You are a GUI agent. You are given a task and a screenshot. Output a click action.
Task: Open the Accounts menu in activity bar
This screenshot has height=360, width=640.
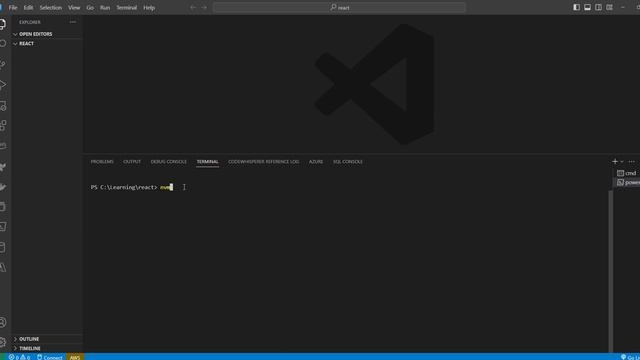(x=2, y=322)
